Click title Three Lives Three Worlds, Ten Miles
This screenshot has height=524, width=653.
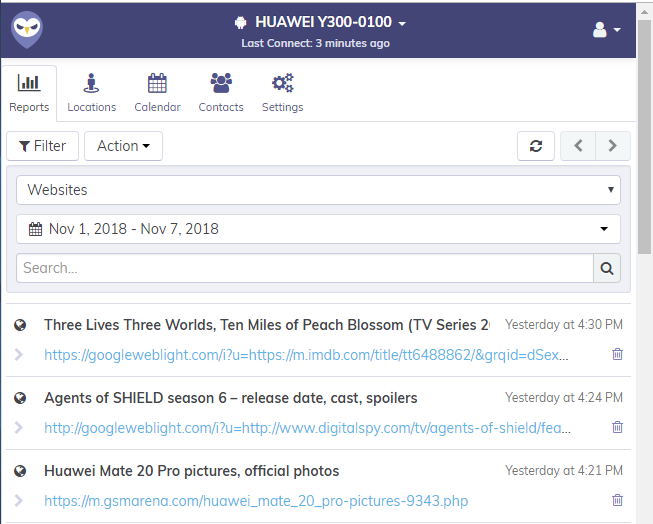[x=267, y=325]
